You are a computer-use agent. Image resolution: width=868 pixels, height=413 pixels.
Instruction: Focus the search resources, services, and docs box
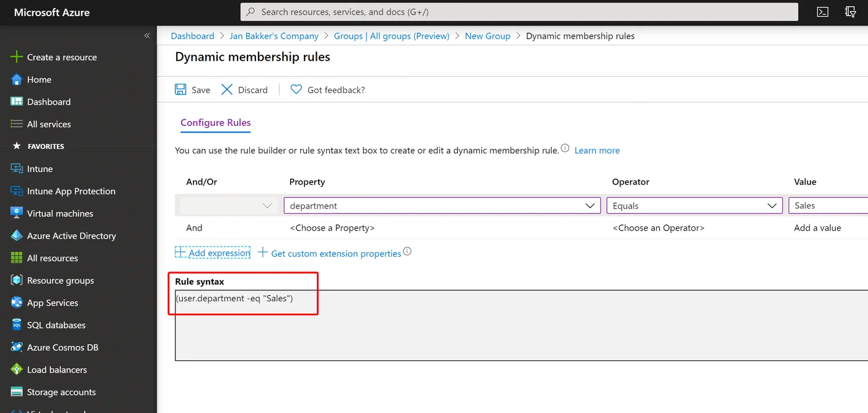(519, 12)
